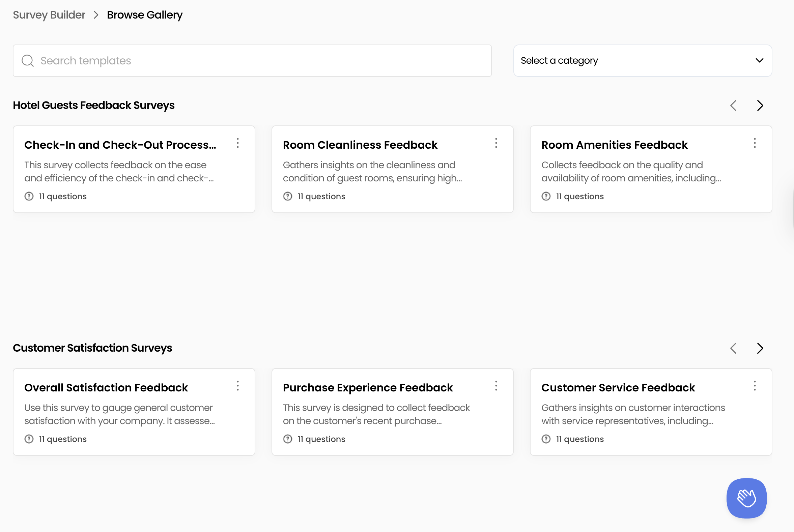Click the question icon on Room Amenities Feedback
The image size is (794, 532).
545,196
